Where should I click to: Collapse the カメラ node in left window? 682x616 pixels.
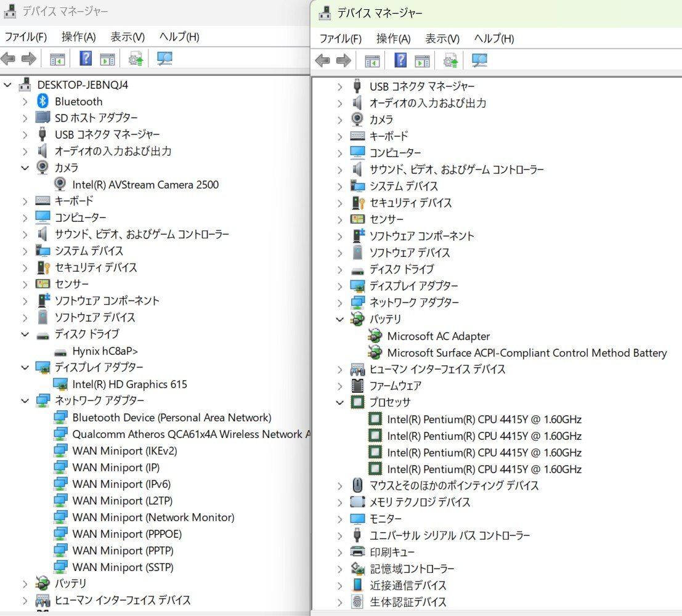coord(25,168)
